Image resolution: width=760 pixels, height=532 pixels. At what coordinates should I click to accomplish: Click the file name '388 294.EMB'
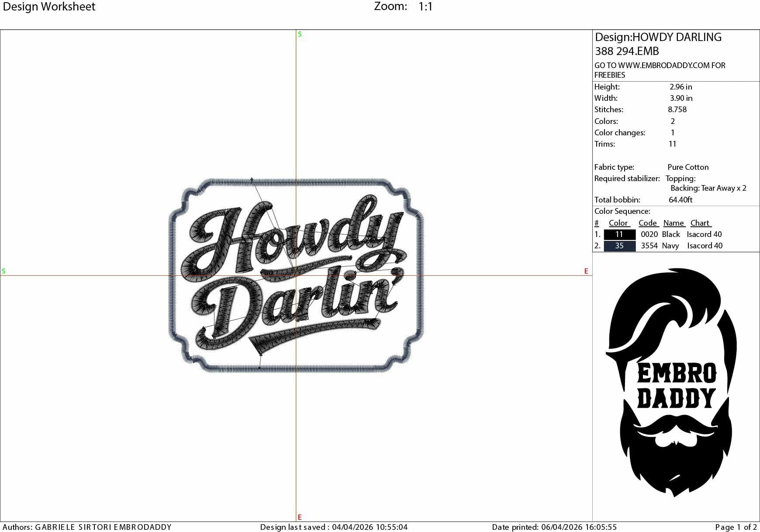627,51
